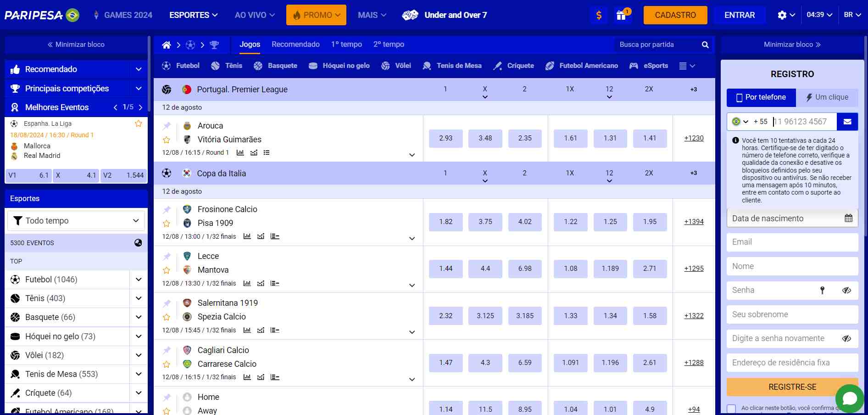Open the AO VIVO menu
The image size is (868, 415).
tap(255, 15)
